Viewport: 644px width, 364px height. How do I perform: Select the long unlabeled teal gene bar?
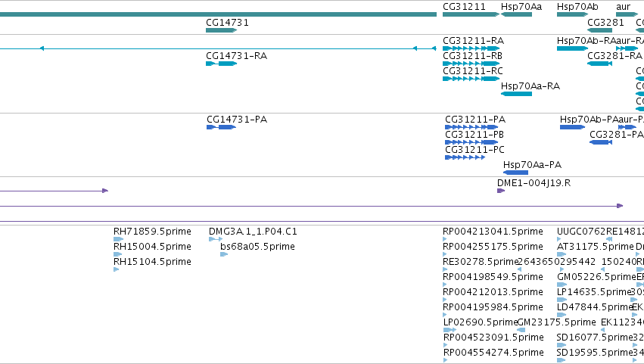pos(218,14)
